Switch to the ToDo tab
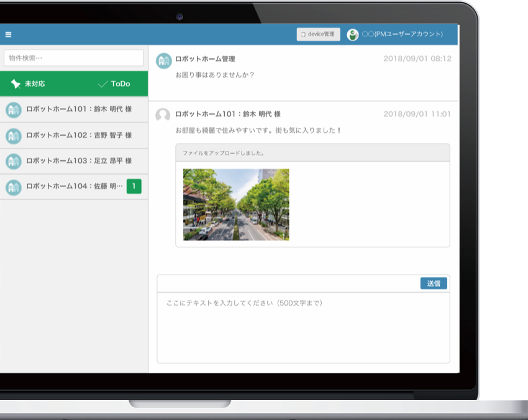This screenshot has width=528, height=420. click(114, 83)
